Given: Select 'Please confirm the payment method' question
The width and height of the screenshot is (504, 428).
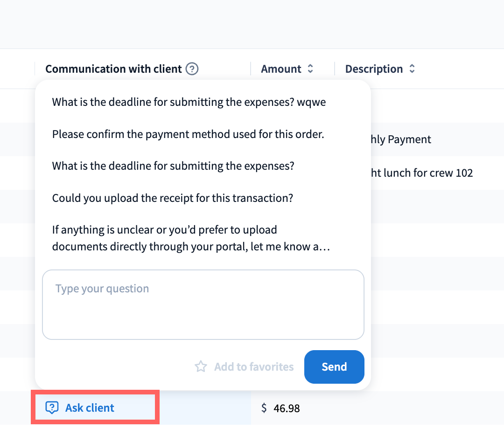Looking at the screenshot, I should point(188,134).
